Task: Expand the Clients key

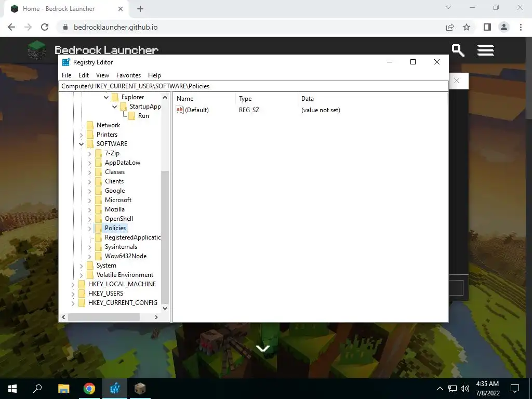Action: point(89,181)
